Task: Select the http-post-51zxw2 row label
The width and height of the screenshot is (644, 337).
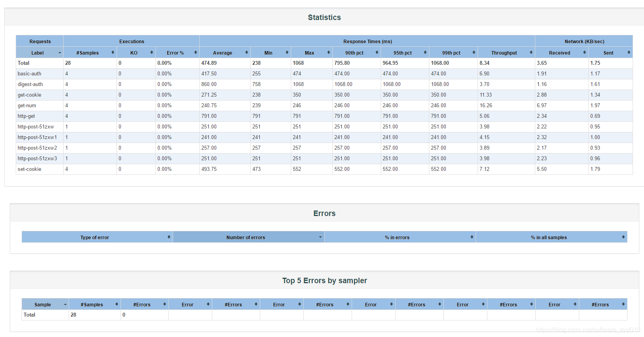Action: (x=37, y=148)
